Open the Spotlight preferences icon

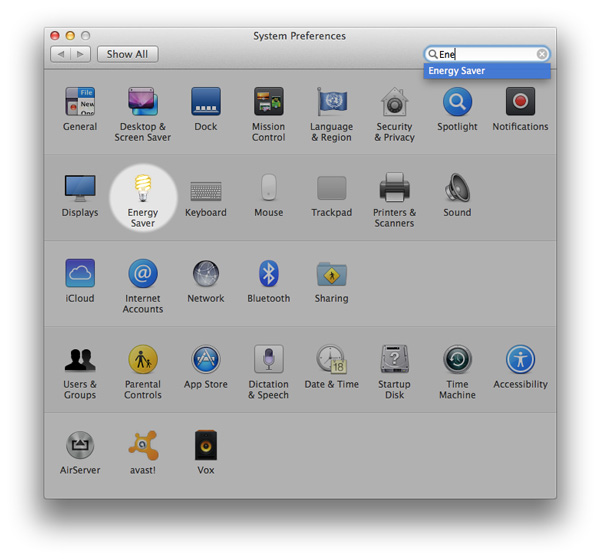457,101
